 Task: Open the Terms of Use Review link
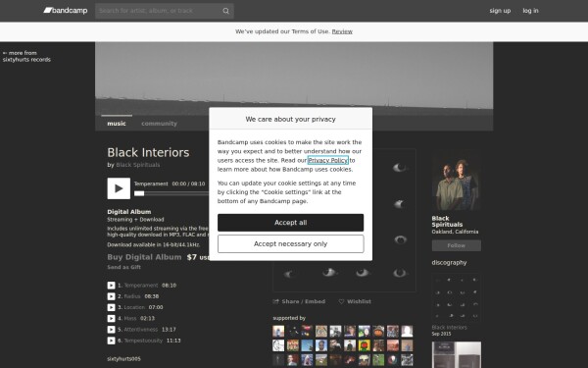click(342, 31)
